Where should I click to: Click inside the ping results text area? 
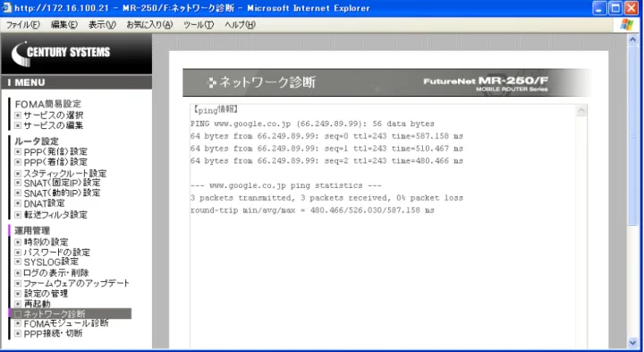tap(388, 226)
